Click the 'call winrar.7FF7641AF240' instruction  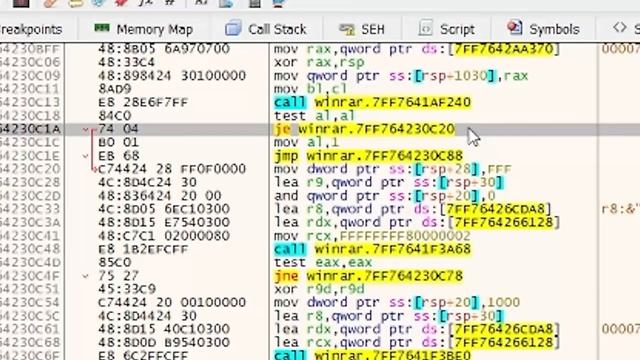point(372,102)
